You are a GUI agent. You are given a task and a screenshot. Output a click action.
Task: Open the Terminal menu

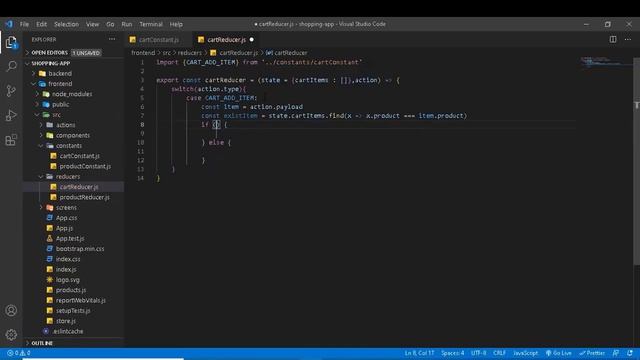151,24
